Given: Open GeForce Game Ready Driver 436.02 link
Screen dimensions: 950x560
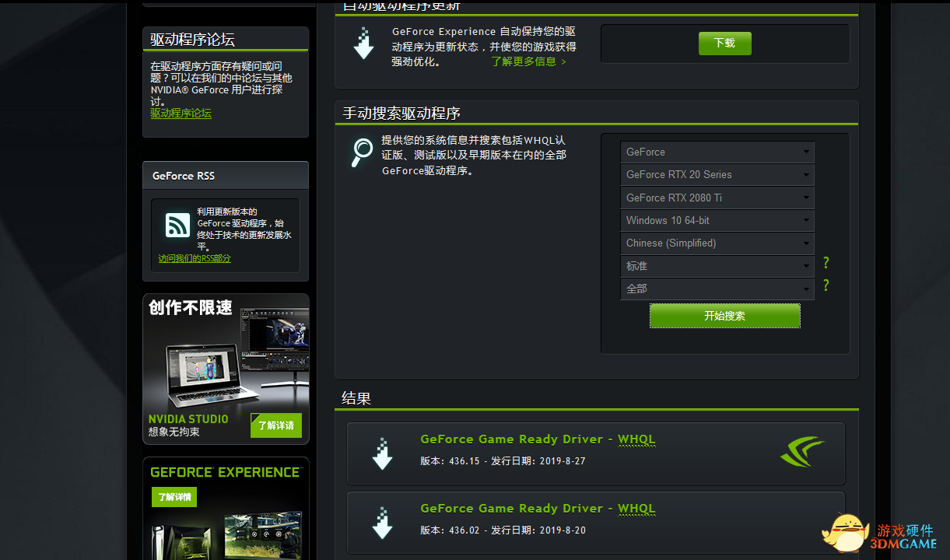Looking at the screenshot, I should pyautogui.click(x=512, y=509).
